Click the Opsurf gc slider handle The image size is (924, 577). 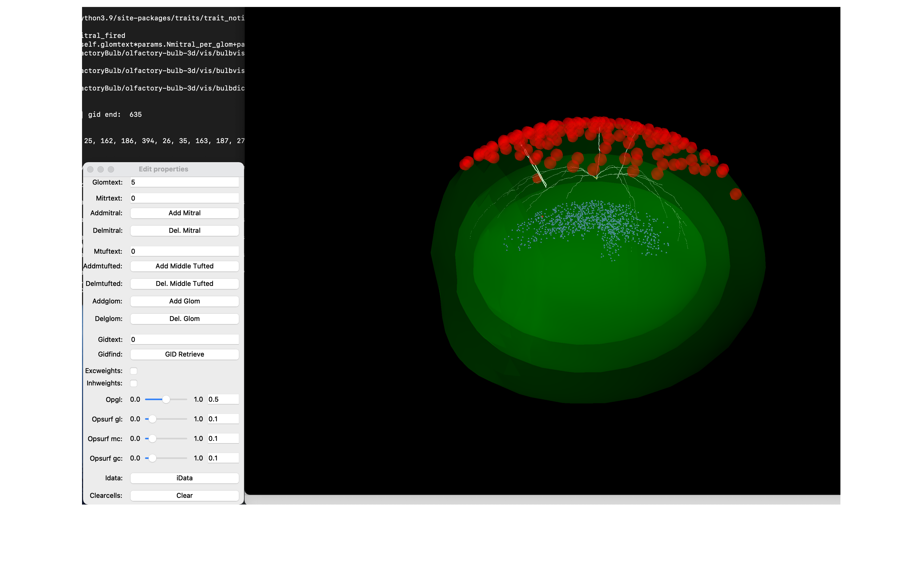152,458
